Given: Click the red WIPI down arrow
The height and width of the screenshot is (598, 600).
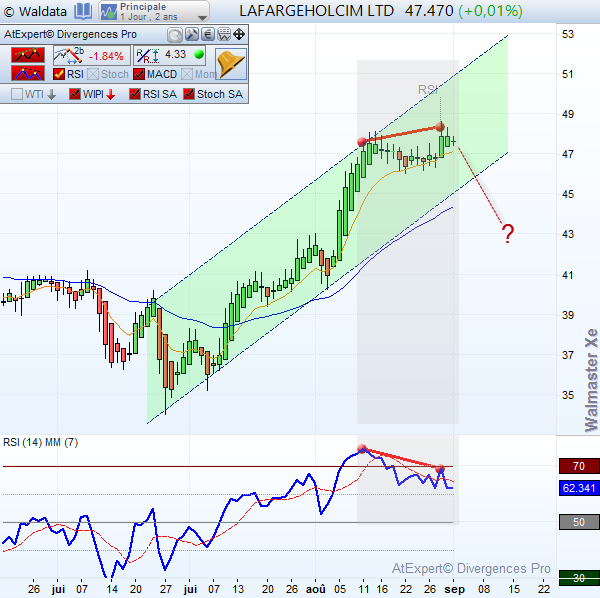Looking at the screenshot, I should pyautogui.click(x=111, y=95).
